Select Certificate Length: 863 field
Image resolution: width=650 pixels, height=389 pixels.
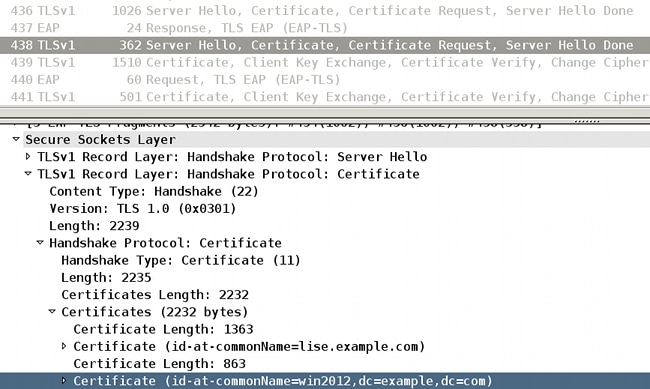pyautogui.click(x=160, y=363)
